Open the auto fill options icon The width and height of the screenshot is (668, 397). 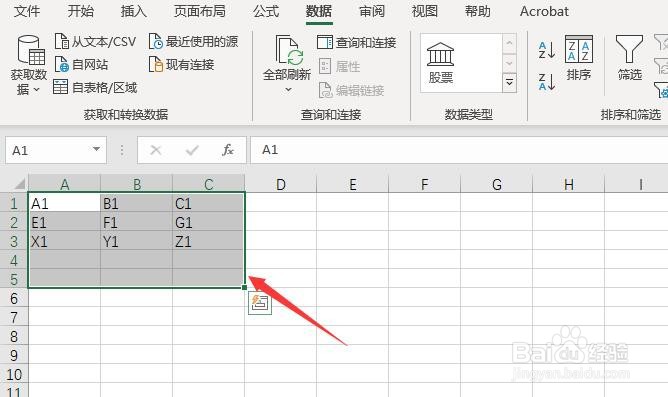[260, 304]
